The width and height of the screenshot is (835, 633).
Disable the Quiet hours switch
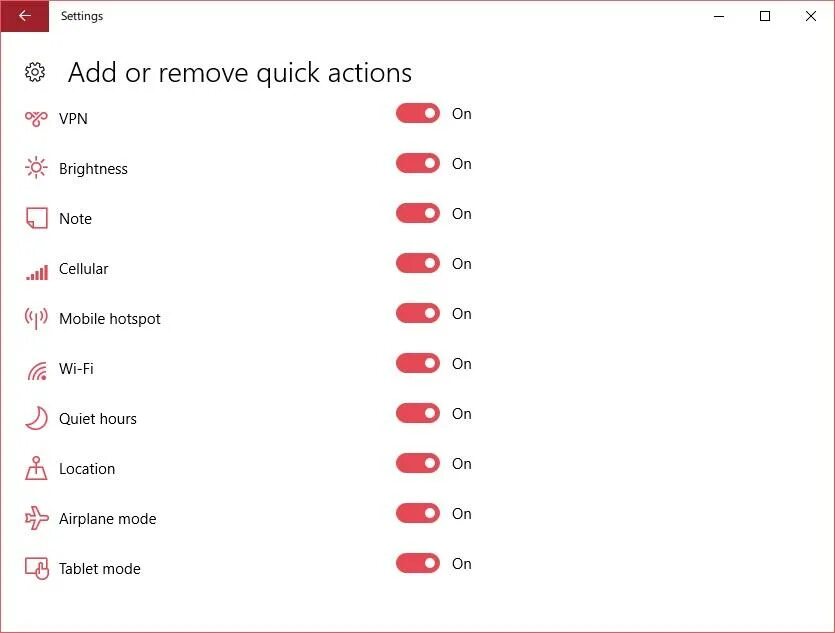coord(418,414)
